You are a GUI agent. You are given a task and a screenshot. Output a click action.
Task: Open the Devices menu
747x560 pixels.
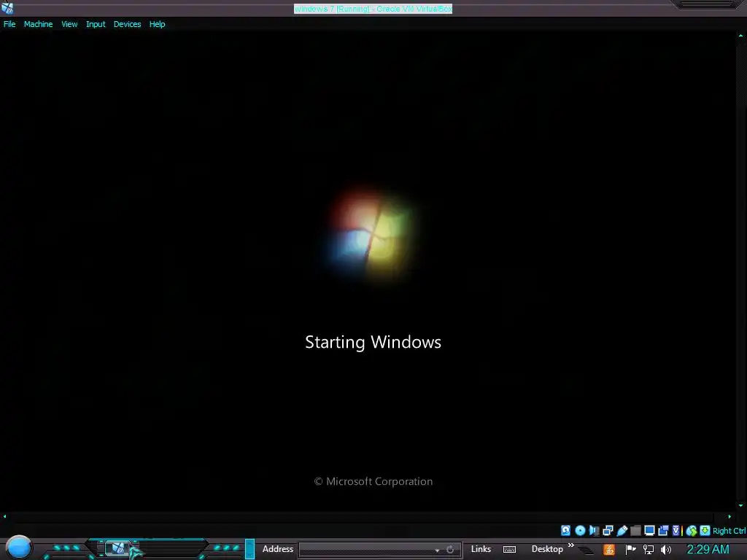click(x=127, y=24)
